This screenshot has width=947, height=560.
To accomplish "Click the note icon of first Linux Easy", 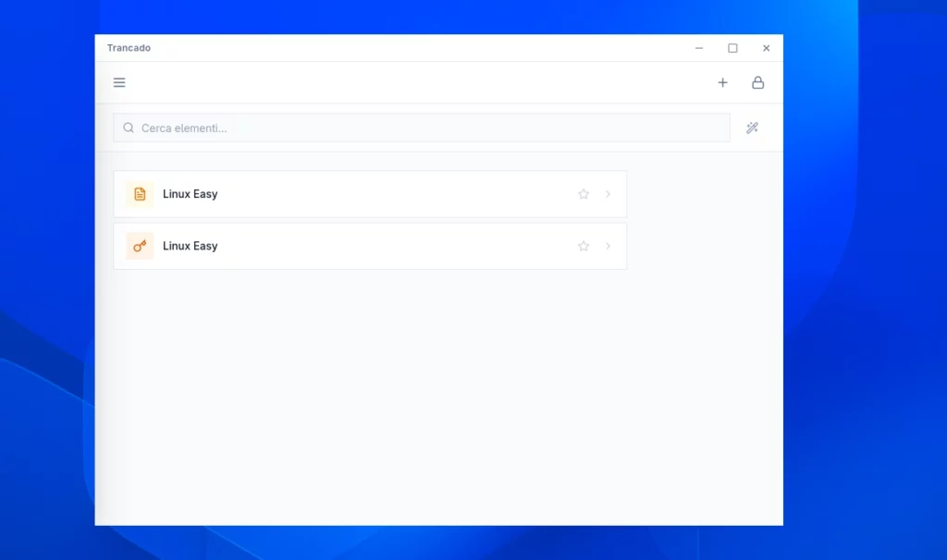I will coord(140,194).
